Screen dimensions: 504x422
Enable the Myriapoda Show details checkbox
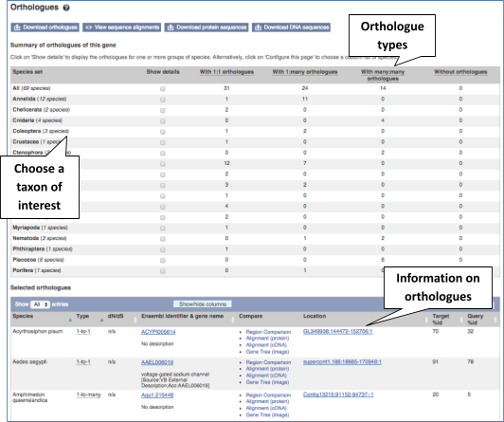point(163,228)
